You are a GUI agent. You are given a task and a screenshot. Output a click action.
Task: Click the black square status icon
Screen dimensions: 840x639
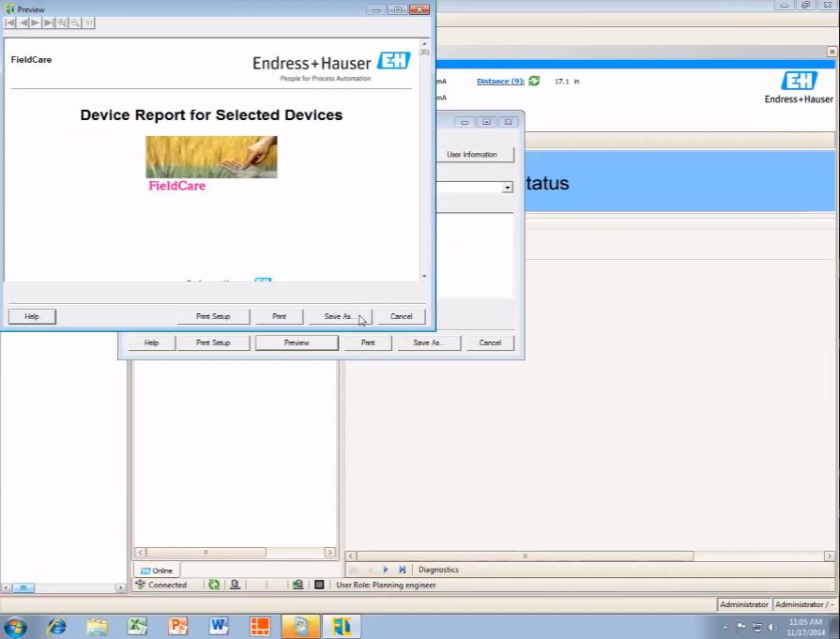(319, 585)
